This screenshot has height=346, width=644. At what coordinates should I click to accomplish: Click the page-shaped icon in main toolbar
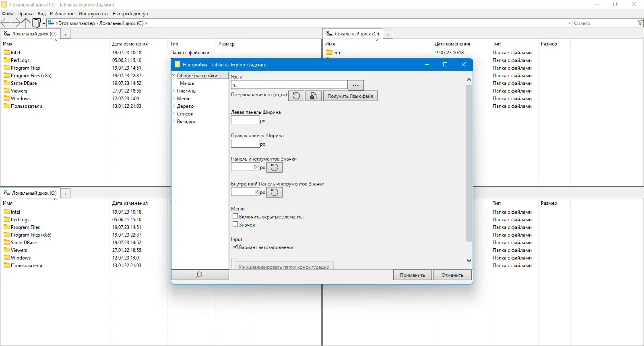coord(36,23)
